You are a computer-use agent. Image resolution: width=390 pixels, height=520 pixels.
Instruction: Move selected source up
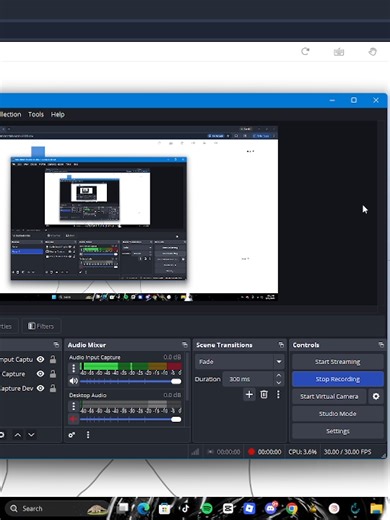[18, 435]
